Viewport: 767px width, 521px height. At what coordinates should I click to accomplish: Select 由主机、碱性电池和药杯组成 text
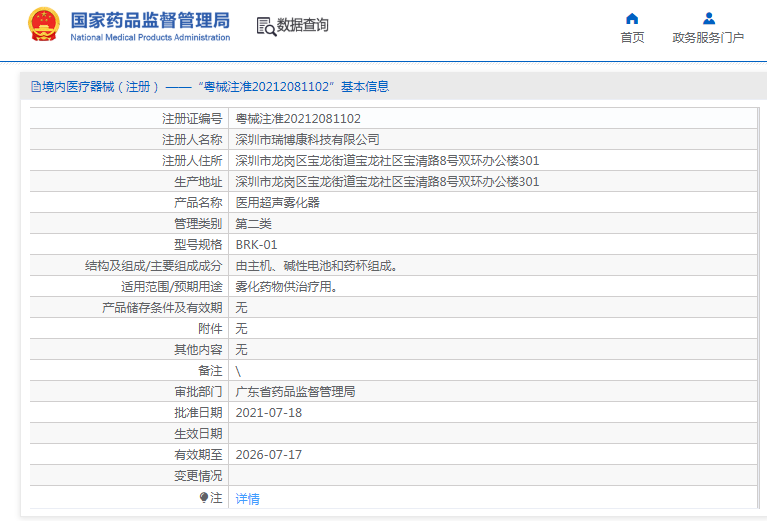pyautogui.click(x=316, y=266)
